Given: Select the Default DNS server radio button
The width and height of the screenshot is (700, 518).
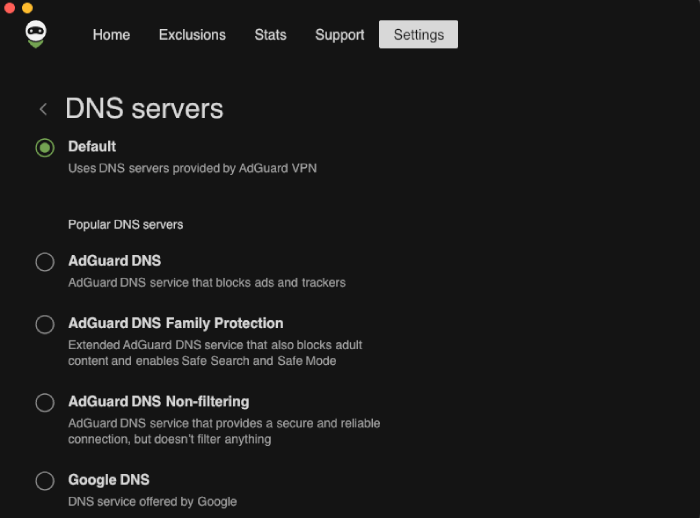Looking at the screenshot, I should pyautogui.click(x=45, y=148).
